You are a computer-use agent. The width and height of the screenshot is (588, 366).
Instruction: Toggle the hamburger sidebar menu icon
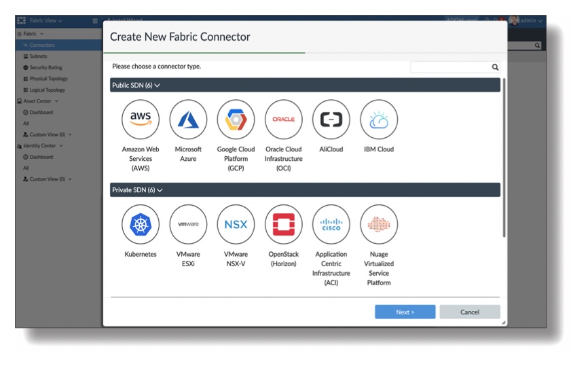95,21
